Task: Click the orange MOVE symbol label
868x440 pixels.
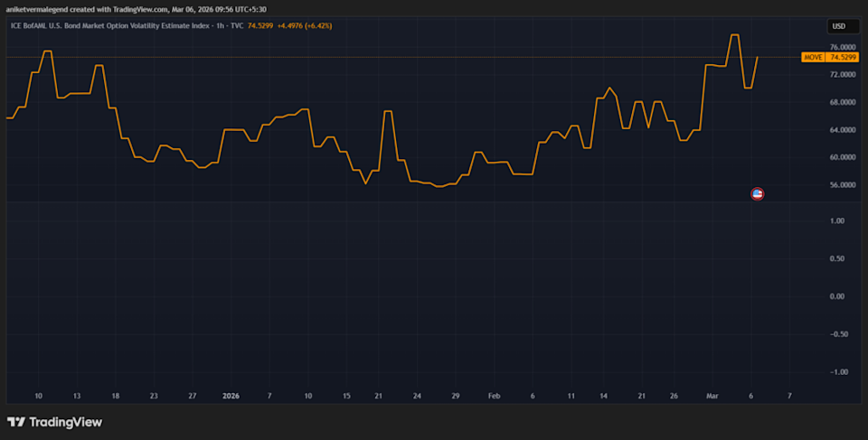Action: click(813, 57)
